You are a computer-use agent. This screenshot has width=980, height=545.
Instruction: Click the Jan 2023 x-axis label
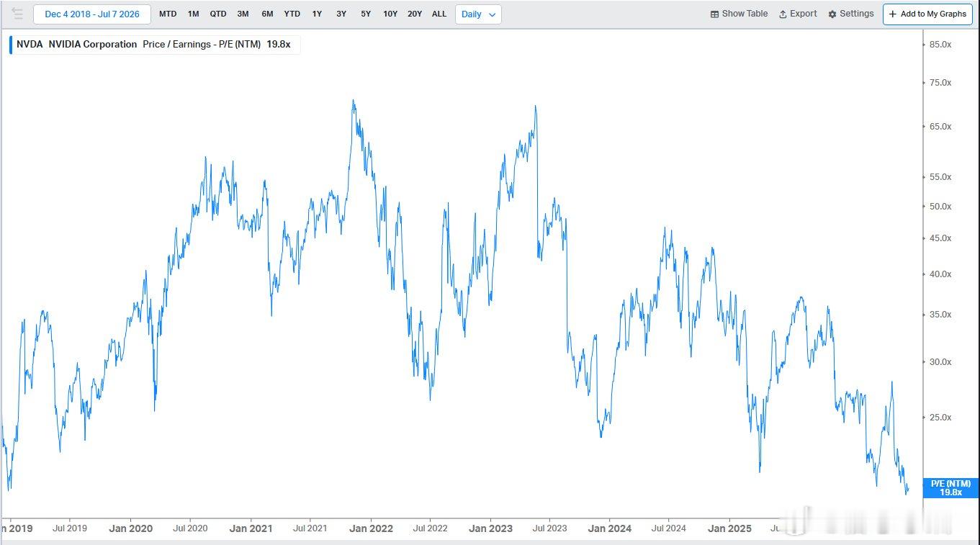pos(490,528)
